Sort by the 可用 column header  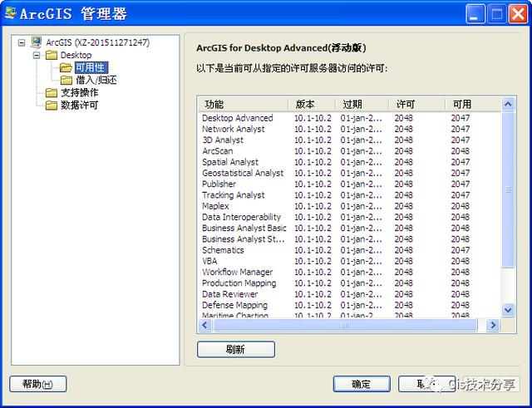coord(473,104)
